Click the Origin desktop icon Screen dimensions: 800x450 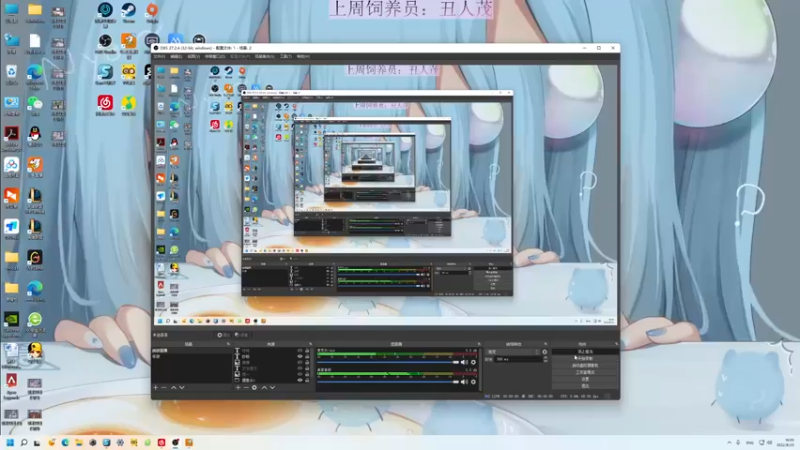[152, 12]
